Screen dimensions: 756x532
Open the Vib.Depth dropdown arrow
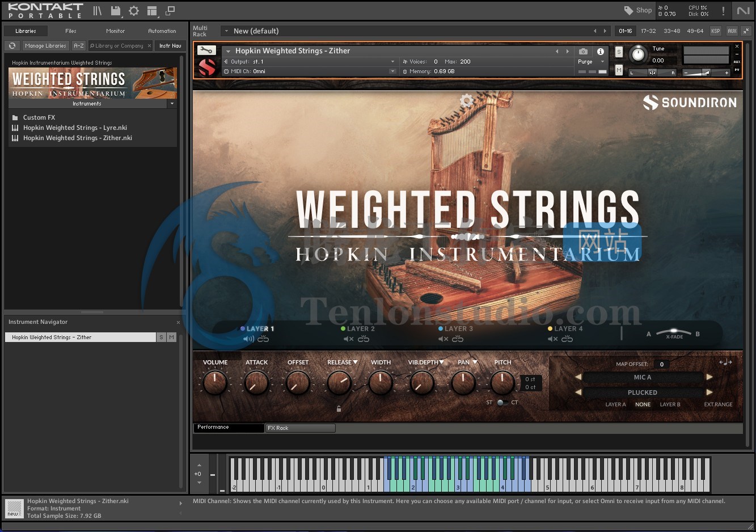[441, 362]
